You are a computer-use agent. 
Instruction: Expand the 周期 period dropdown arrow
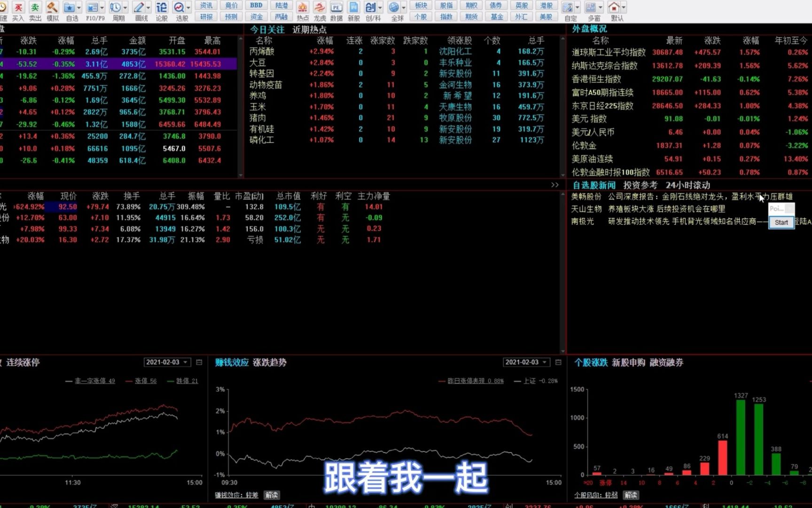[125, 8]
